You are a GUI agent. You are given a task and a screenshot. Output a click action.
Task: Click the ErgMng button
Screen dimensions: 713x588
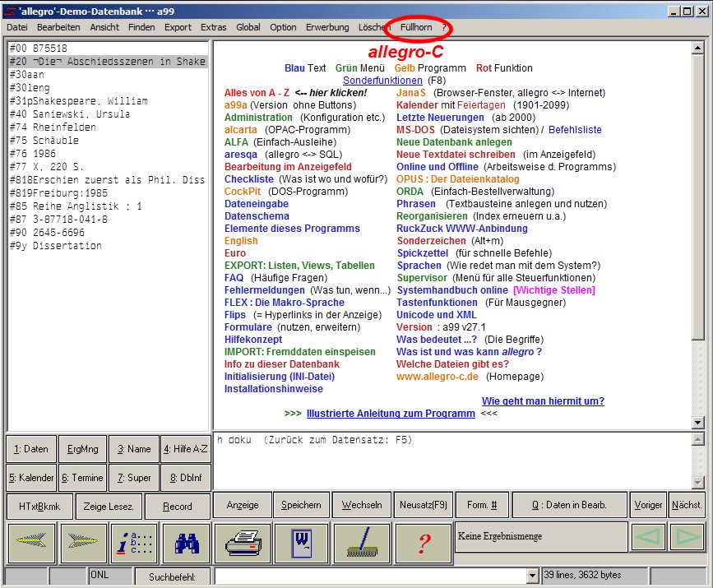click(83, 449)
